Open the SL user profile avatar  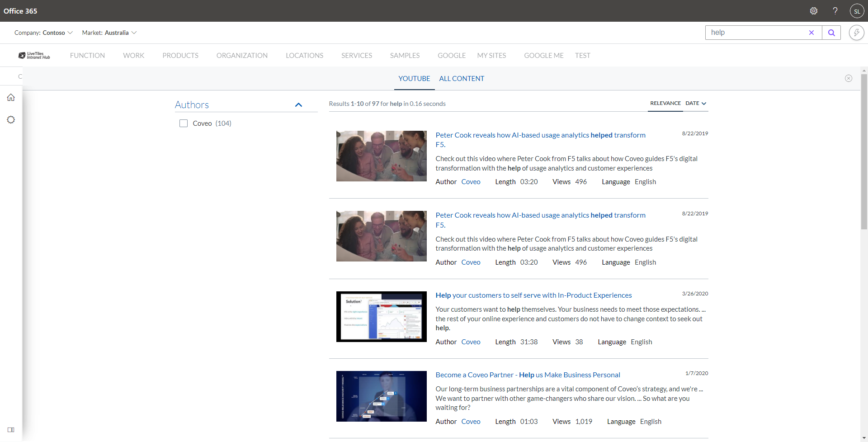(857, 11)
